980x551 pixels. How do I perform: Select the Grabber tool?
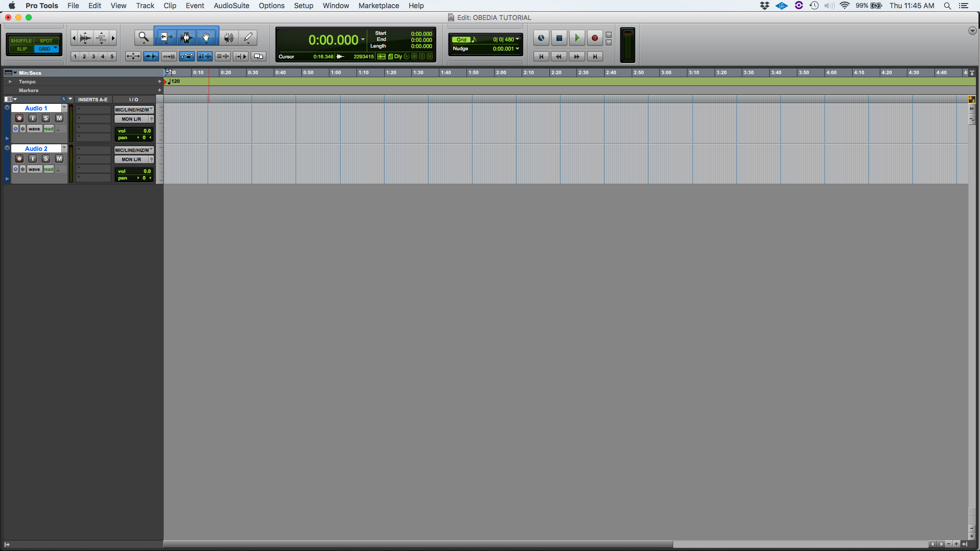click(x=206, y=37)
